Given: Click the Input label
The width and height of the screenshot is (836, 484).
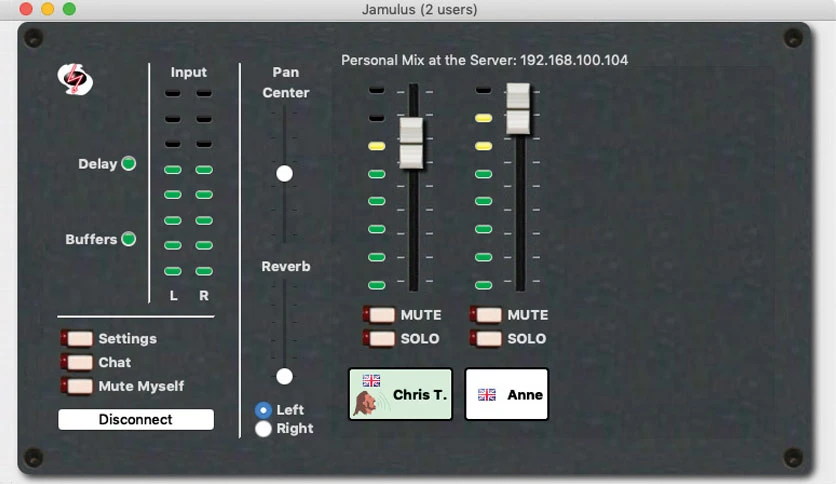Looking at the screenshot, I should [x=188, y=72].
